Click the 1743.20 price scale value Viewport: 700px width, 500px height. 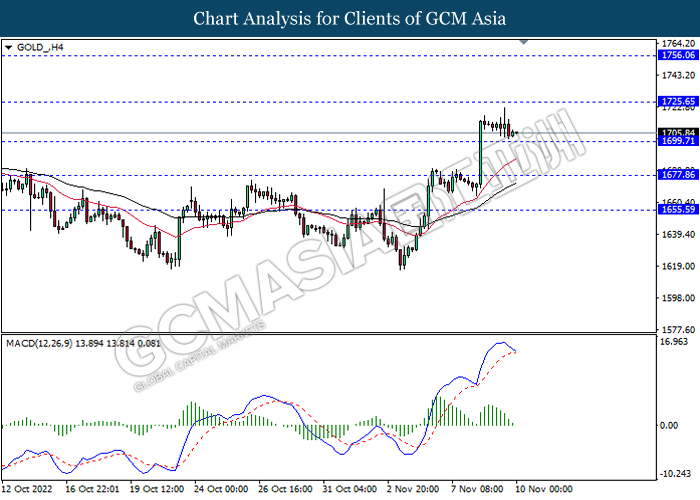click(678, 75)
